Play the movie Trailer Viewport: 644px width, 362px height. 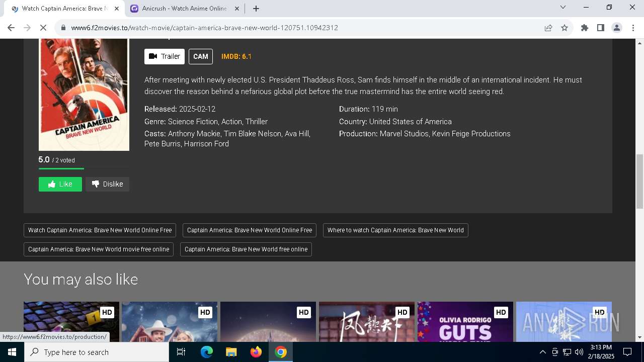165,56
